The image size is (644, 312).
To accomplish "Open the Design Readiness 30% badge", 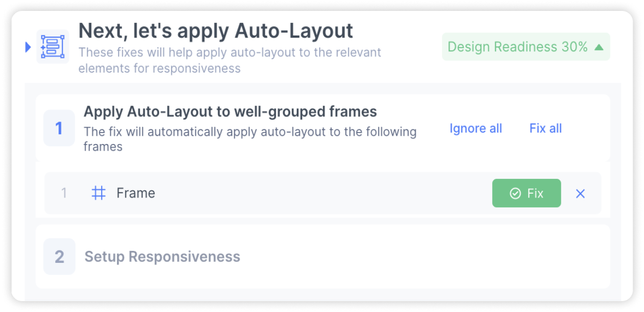I will (x=525, y=47).
